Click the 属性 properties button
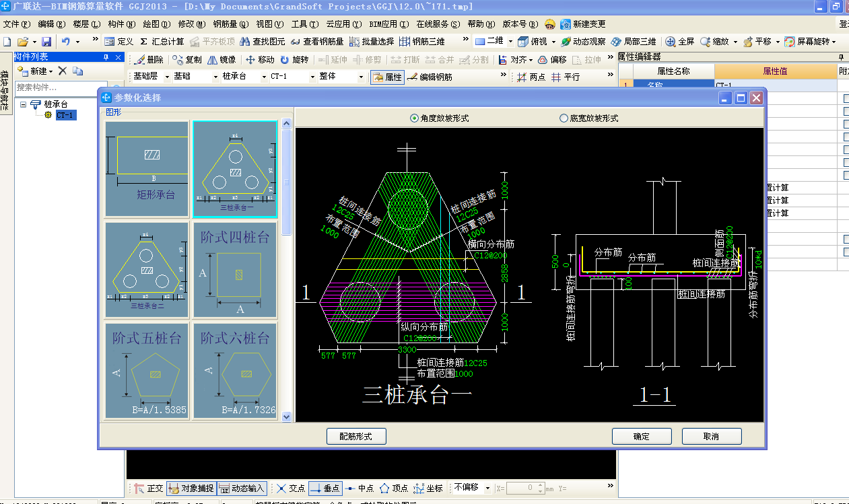Image resolution: width=849 pixels, height=504 pixels. tap(387, 77)
